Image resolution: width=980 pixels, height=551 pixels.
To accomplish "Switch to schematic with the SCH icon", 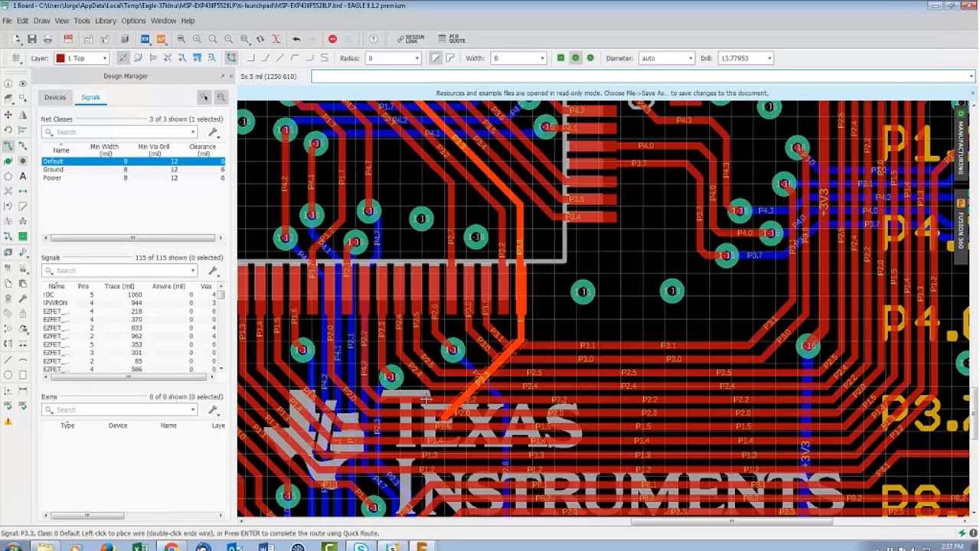I will (145, 39).
